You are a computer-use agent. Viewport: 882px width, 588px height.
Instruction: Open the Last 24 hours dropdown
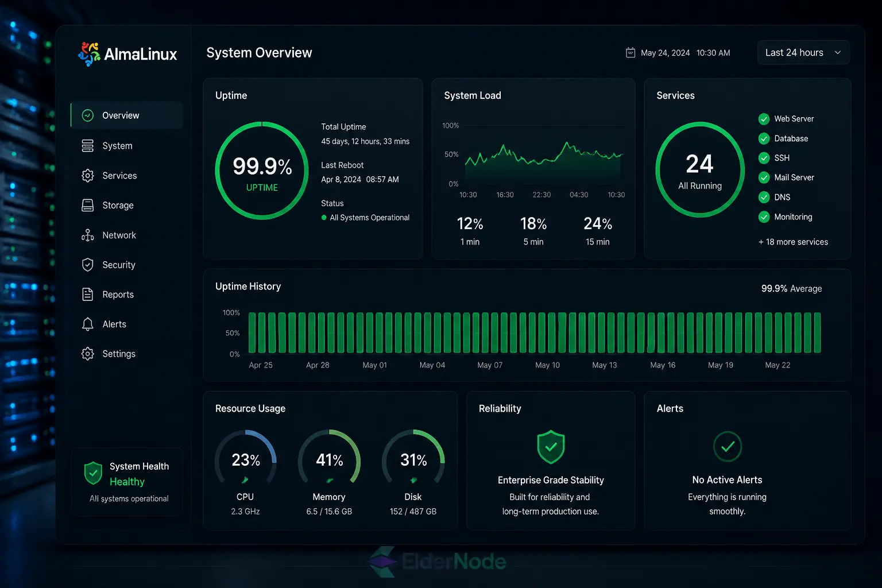pos(803,53)
